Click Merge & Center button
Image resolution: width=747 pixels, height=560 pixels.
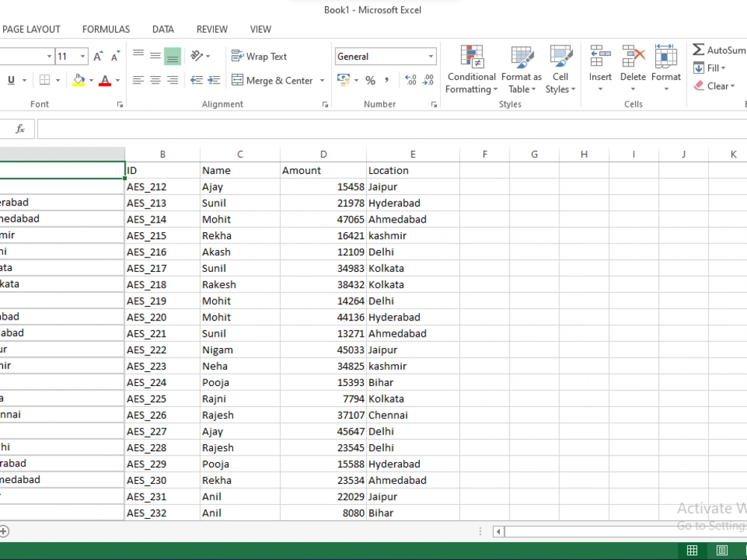coord(273,81)
